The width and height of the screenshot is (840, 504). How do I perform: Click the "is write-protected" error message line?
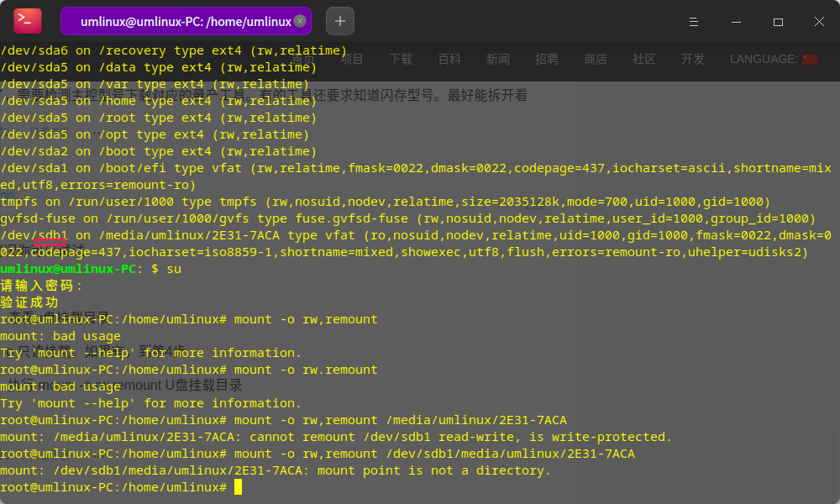coord(336,437)
